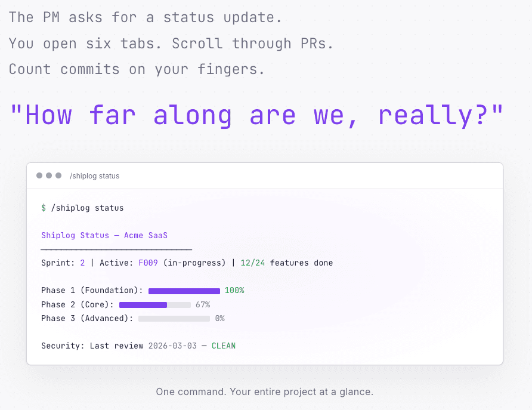Click the purple "Shiplog Status — Acme SaaS" heading

point(104,236)
